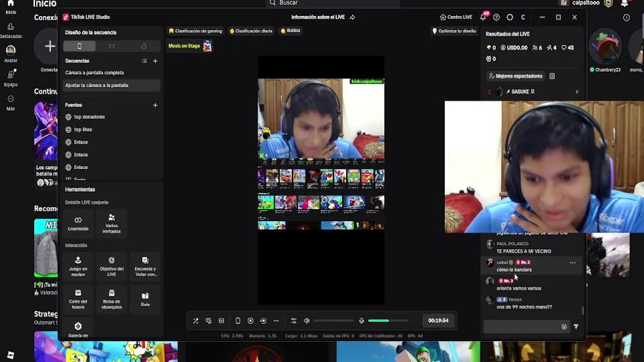Click the 00:19:54 live timer
Image resolution: width=644 pixels, height=362 pixels.
[x=438, y=321]
